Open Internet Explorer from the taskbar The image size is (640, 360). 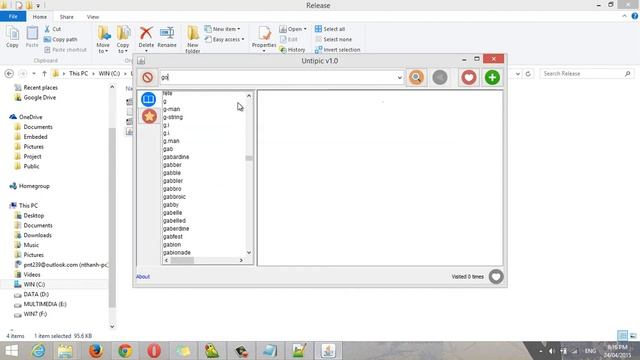pyautogui.click(x=39, y=351)
